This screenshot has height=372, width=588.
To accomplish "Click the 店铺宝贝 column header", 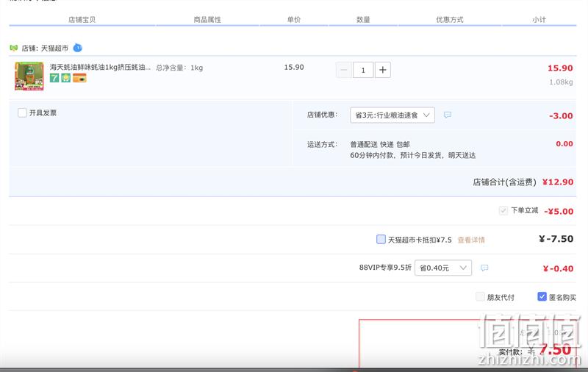I will 82,20.
